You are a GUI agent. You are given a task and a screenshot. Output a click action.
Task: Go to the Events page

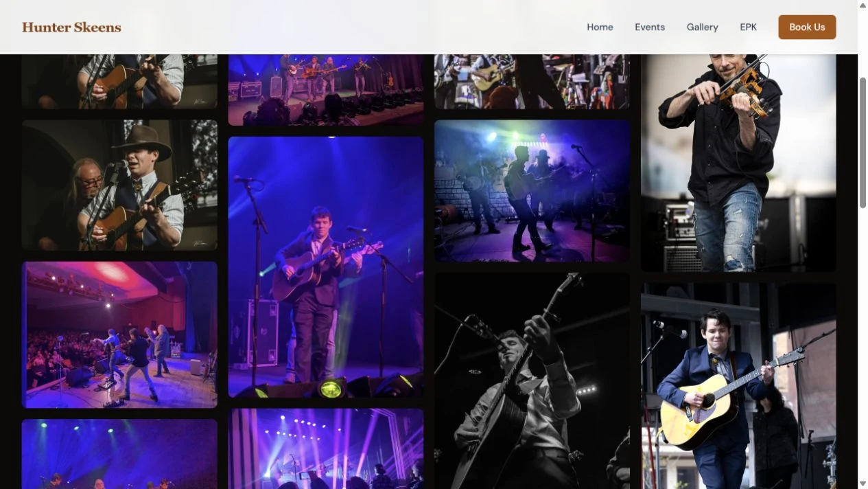[x=650, y=27]
